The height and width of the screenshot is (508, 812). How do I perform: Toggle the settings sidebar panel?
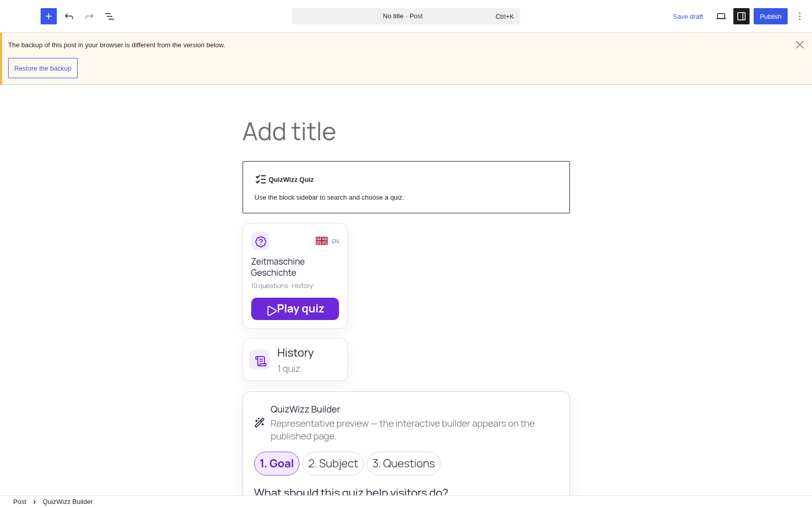(x=741, y=16)
